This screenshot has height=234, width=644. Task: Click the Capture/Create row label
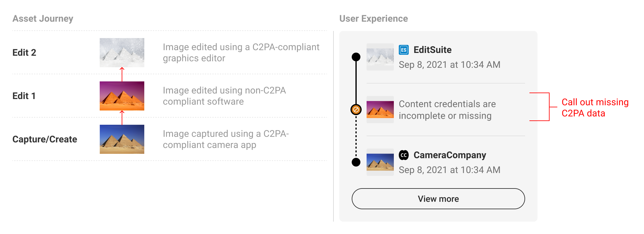[45, 139]
